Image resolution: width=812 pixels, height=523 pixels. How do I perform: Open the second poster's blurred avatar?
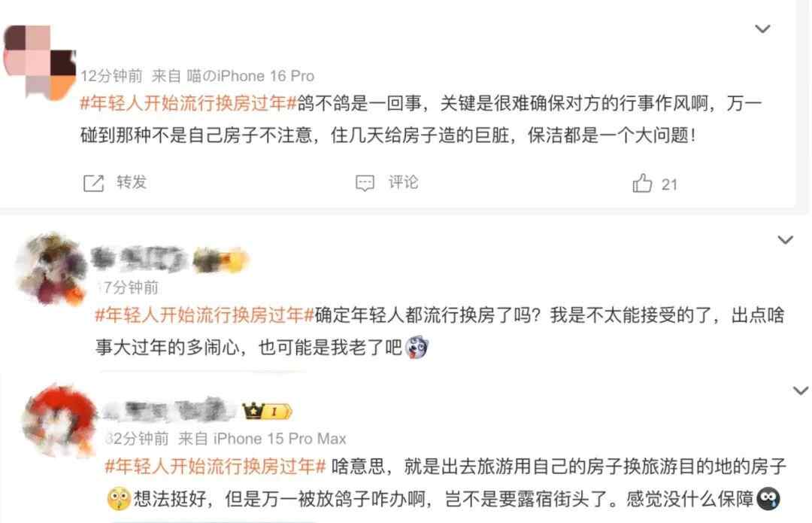click(52, 269)
